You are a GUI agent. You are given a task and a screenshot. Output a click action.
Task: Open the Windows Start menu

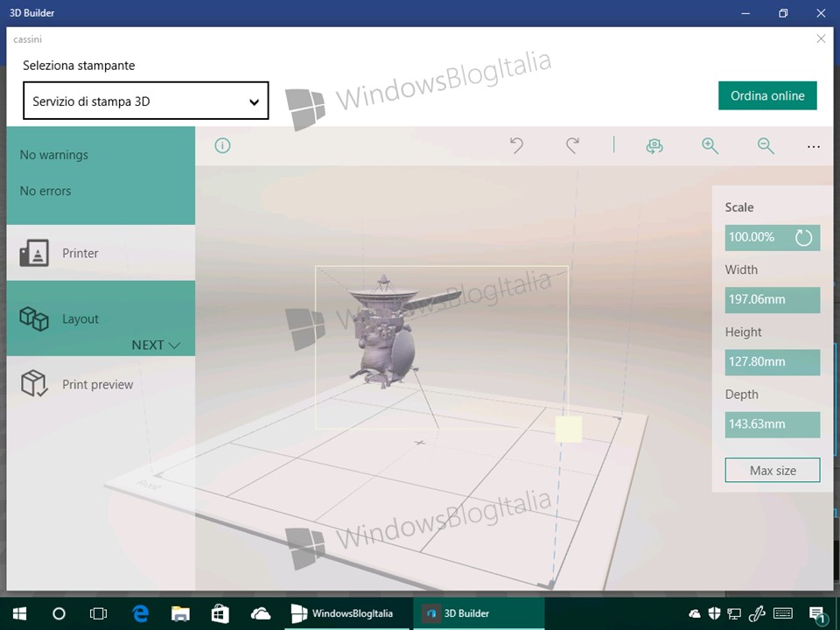[x=20, y=613]
